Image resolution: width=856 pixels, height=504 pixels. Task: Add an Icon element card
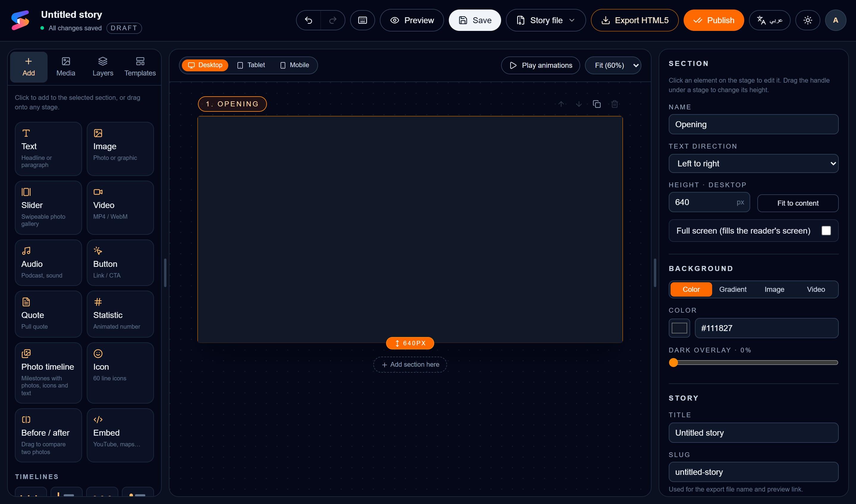tap(120, 373)
